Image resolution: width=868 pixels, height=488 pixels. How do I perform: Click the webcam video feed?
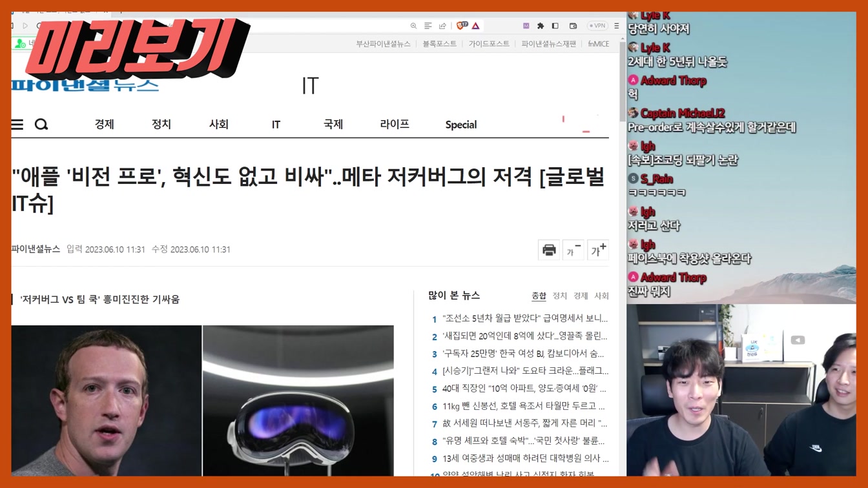click(x=741, y=390)
